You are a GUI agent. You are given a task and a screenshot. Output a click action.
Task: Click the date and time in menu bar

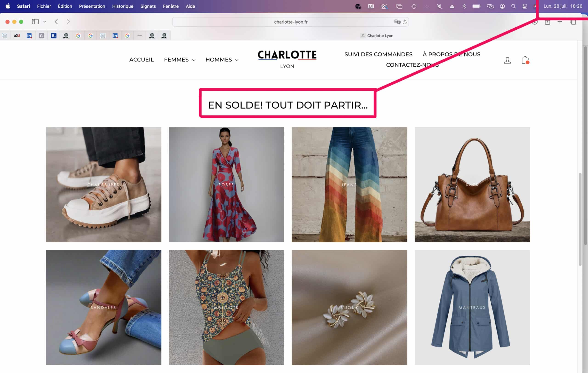pos(563,6)
